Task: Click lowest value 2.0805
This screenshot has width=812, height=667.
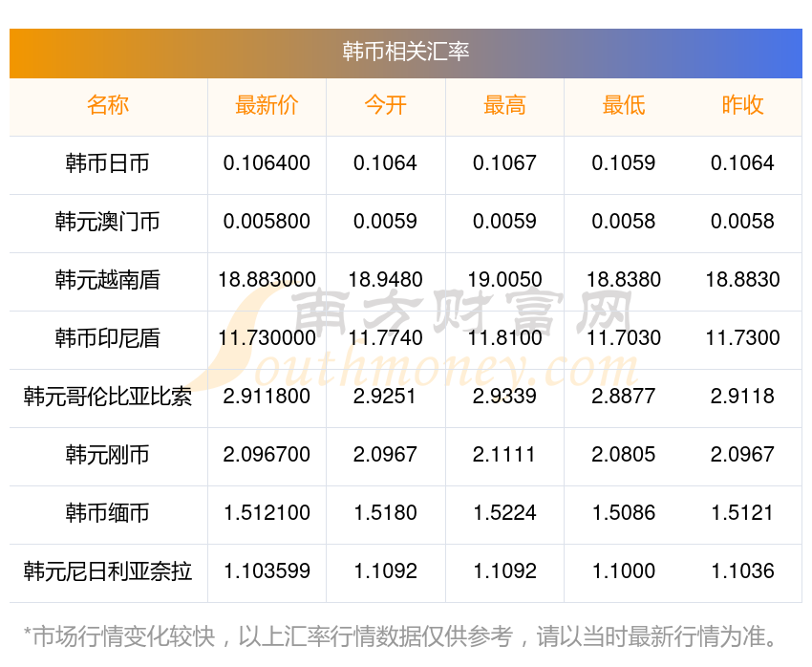Action: [624, 455]
